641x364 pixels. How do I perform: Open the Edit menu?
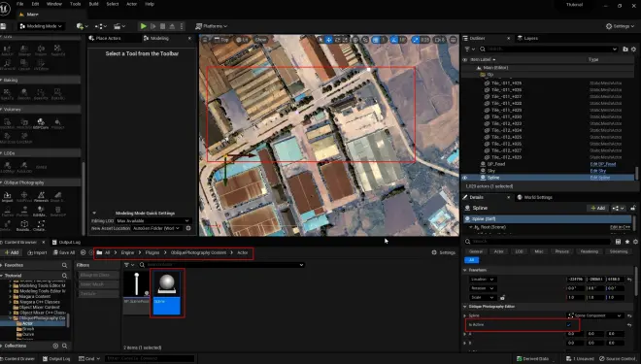pos(35,4)
